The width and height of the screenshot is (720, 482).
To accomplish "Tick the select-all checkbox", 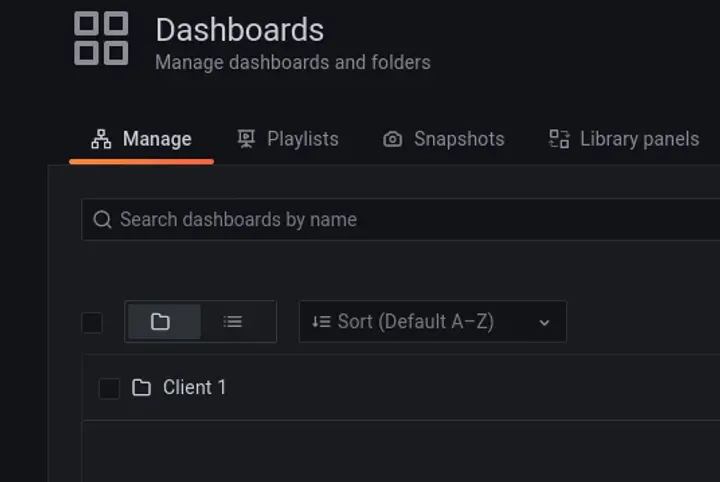I will tap(92, 322).
